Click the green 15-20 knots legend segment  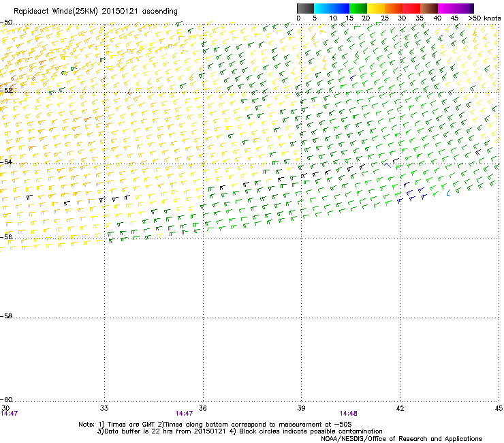(x=358, y=8)
